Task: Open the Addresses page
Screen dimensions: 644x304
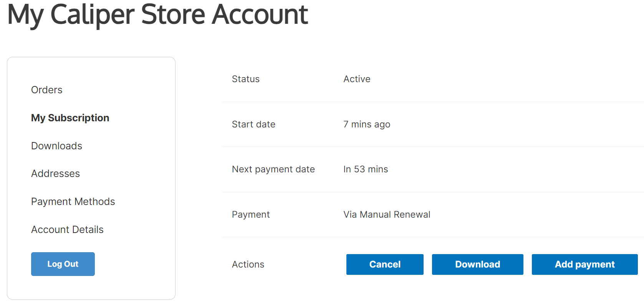Action: (x=55, y=173)
